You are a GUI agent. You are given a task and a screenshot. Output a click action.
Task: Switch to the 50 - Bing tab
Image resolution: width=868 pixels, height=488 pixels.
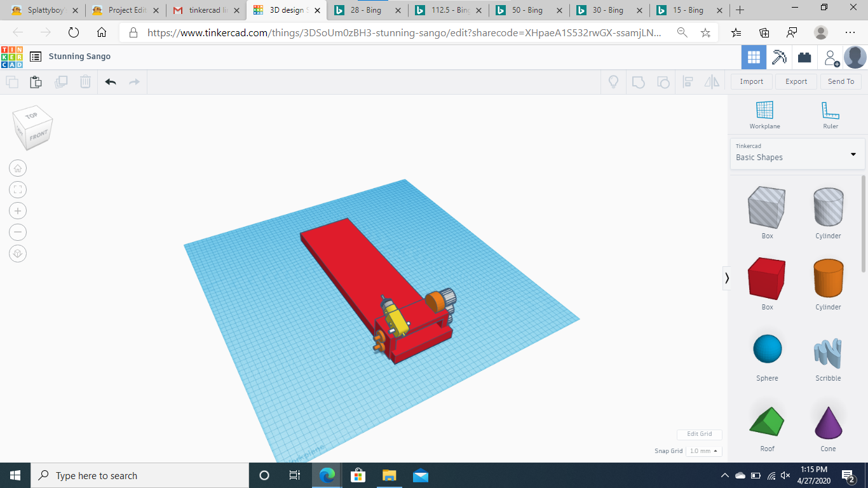coord(529,10)
